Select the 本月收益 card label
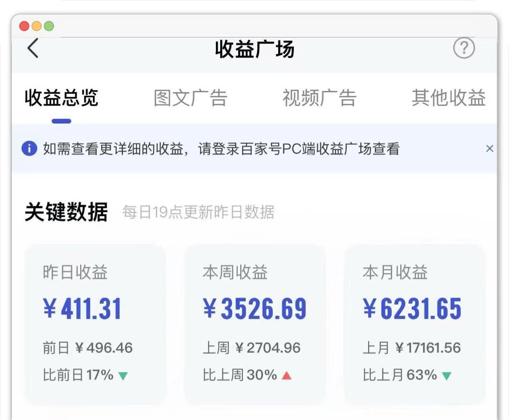Image resolution: width=509 pixels, height=420 pixels. pos(395,272)
